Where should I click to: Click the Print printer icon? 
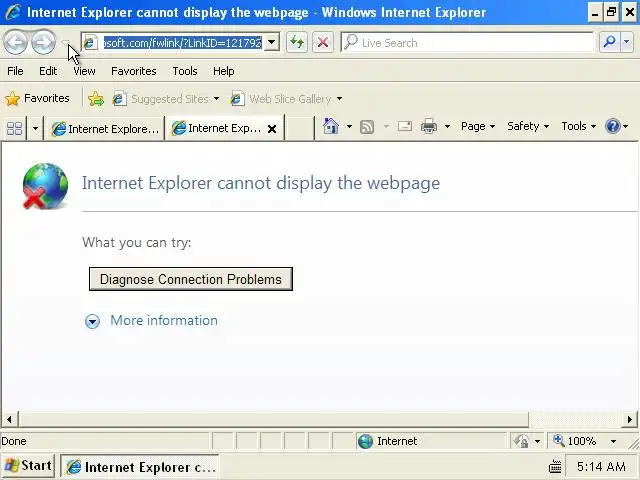tap(429, 126)
